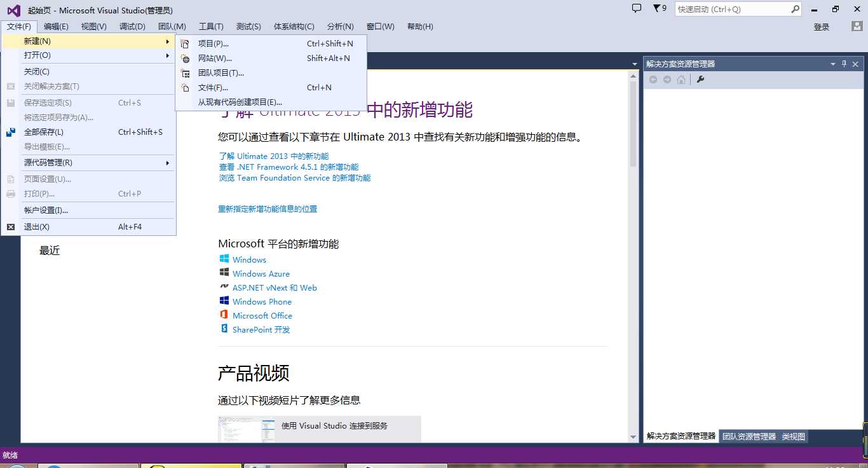The width and height of the screenshot is (868, 468).
Task: Click the home icon in Solution Explorer toolbar
Action: (x=681, y=79)
